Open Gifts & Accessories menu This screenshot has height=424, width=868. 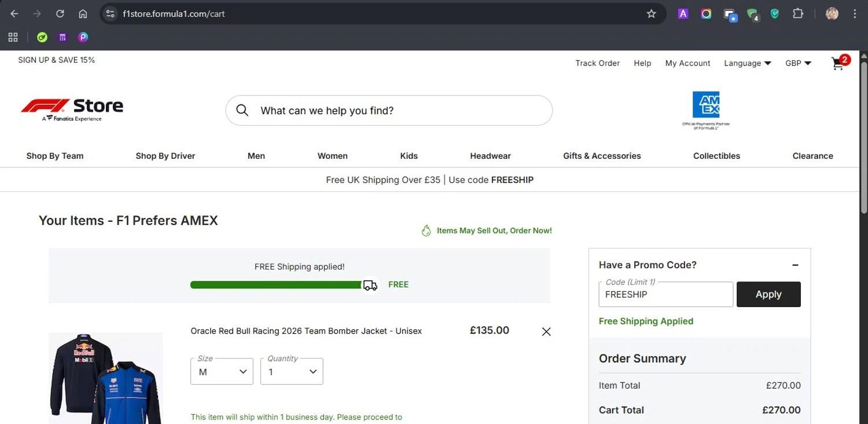[x=602, y=156]
